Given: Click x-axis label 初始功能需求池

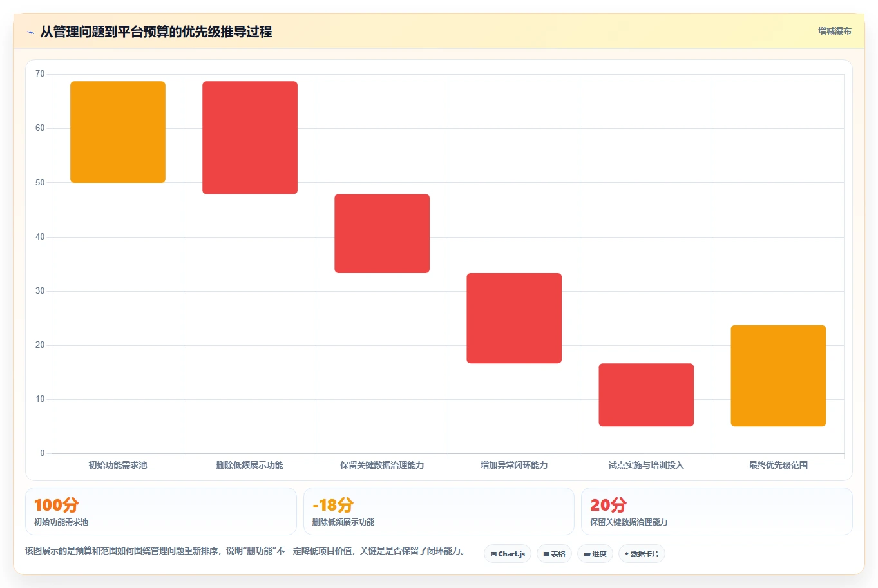Looking at the screenshot, I should (118, 465).
